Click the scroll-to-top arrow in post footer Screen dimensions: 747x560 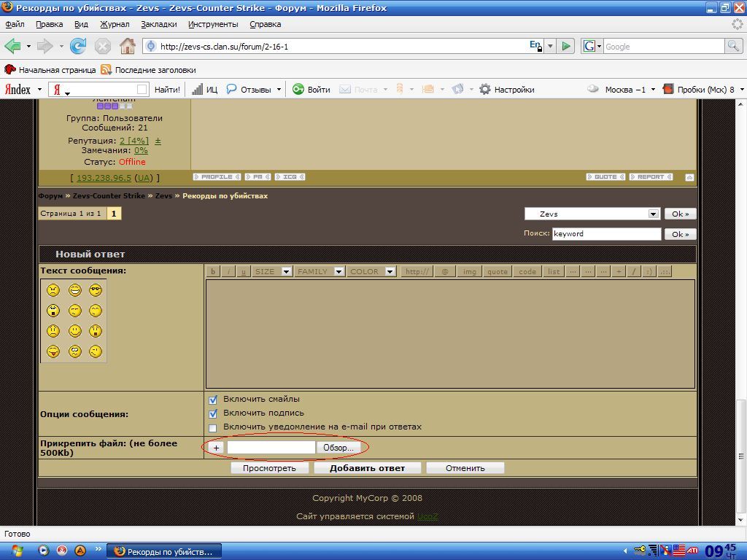click(x=689, y=177)
